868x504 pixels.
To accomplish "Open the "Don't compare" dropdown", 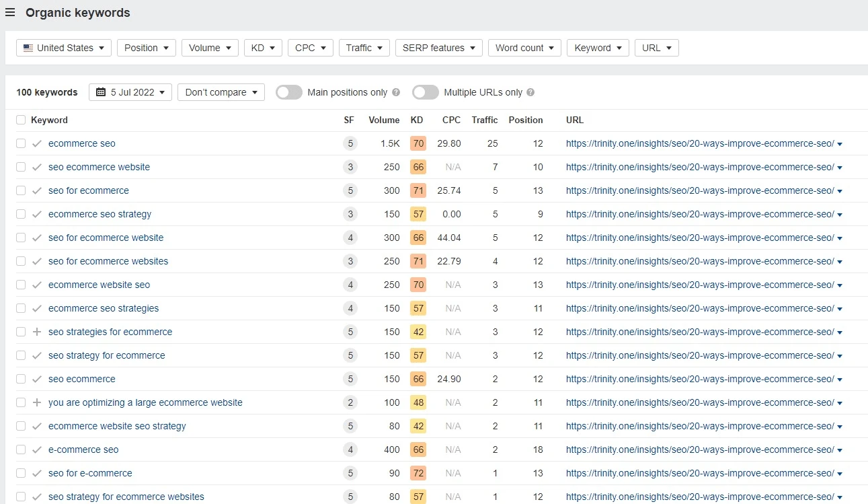I will [x=221, y=92].
